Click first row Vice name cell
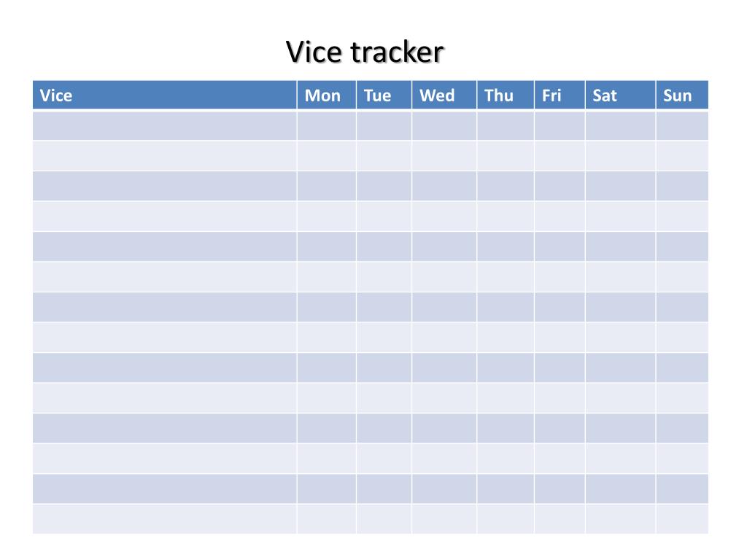 click(164, 125)
